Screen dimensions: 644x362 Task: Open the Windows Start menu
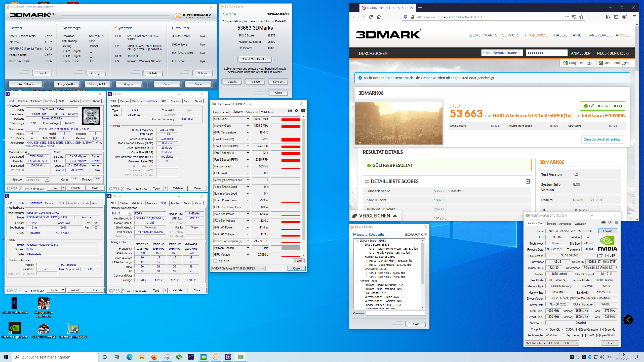tap(6, 357)
